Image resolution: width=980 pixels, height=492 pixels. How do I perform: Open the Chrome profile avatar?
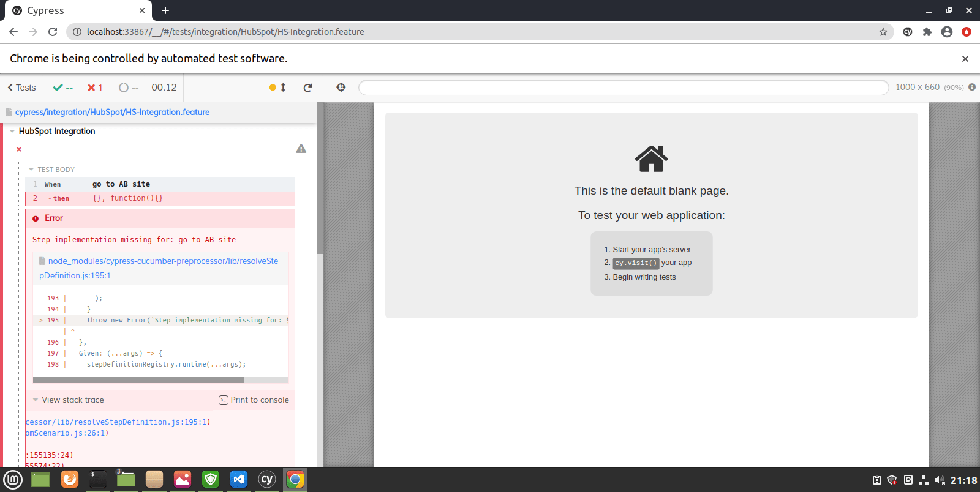(947, 32)
